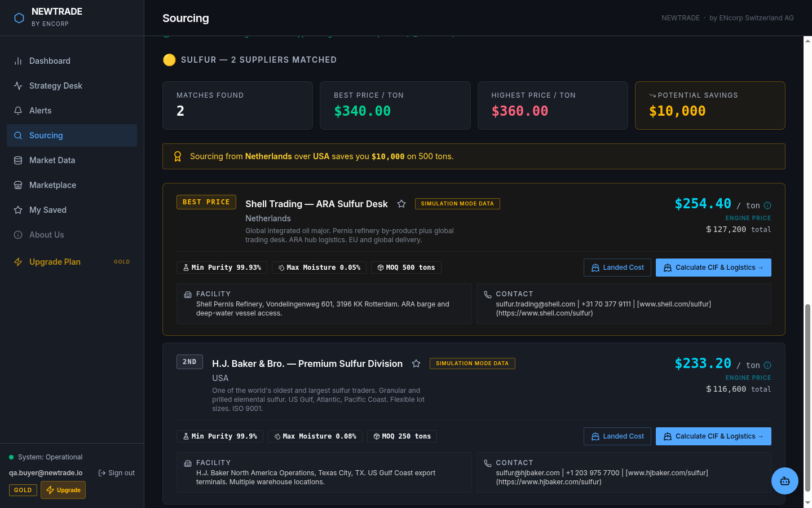The image size is (812, 508).
Task: Click info icon next to $233.20 price
Action: click(767, 365)
